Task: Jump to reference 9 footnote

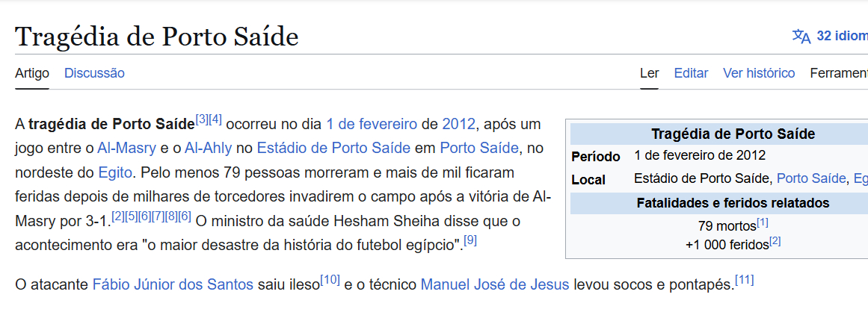Action: 470,240
